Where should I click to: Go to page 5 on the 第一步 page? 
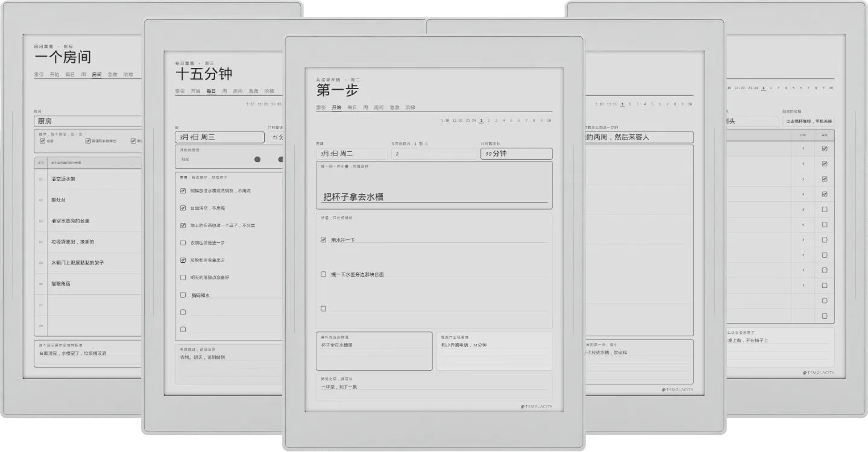pyautogui.click(x=511, y=121)
